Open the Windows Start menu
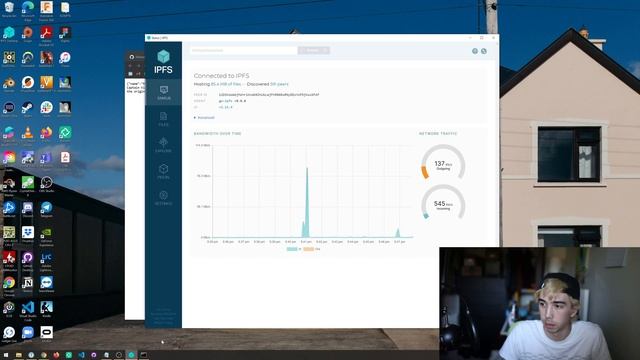 coord(6,355)
